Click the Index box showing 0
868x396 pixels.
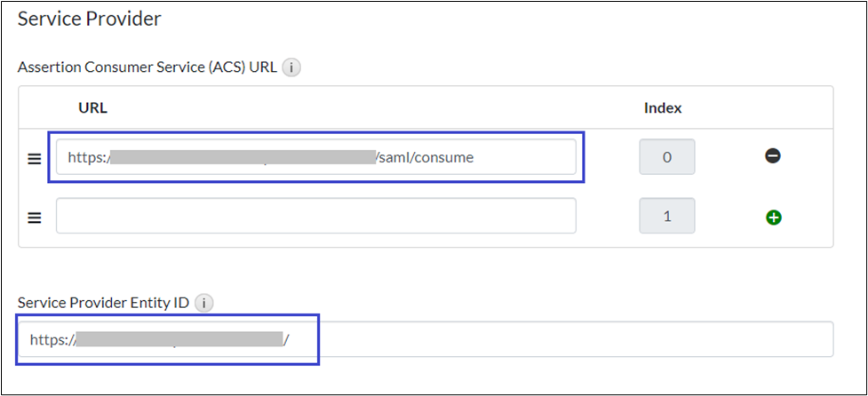pos(667,157)
